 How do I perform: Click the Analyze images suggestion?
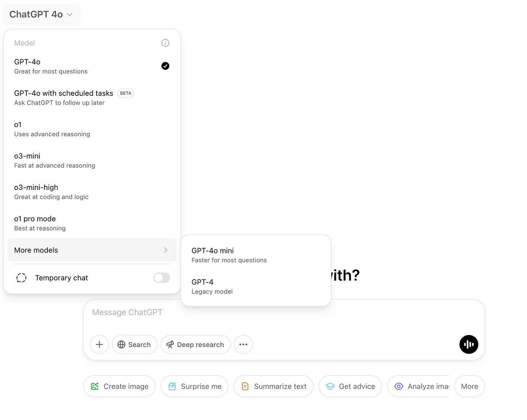[418, 386]
